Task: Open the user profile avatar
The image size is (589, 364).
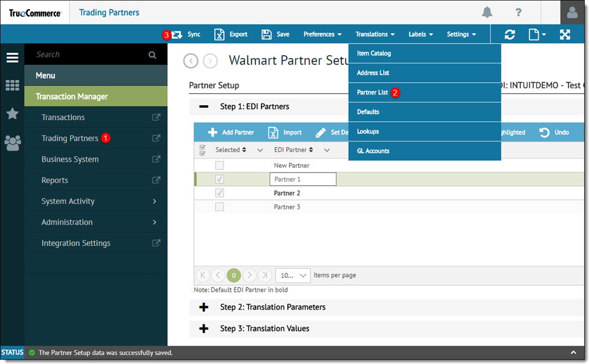Action: point(572,13)
